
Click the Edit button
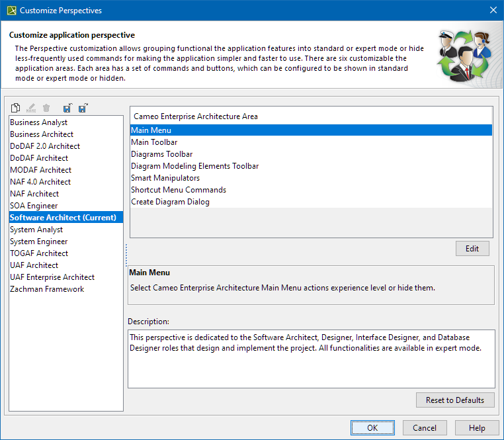(x=472, y=248)
